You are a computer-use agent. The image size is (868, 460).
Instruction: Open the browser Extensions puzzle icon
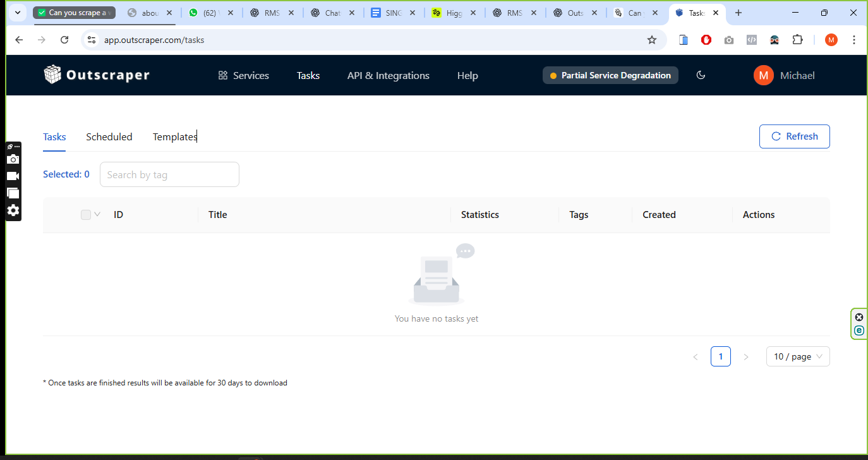pos(797,40)
